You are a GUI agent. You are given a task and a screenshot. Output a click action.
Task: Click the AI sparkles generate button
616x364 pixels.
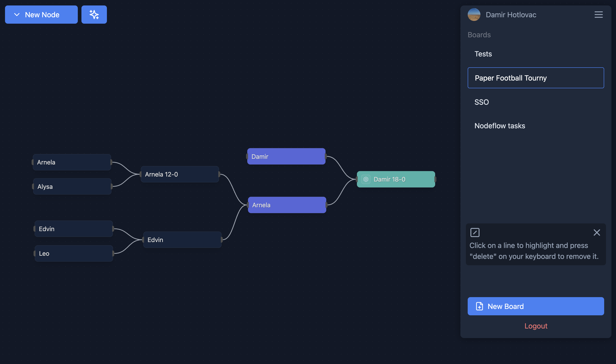(x=94, y=15)
